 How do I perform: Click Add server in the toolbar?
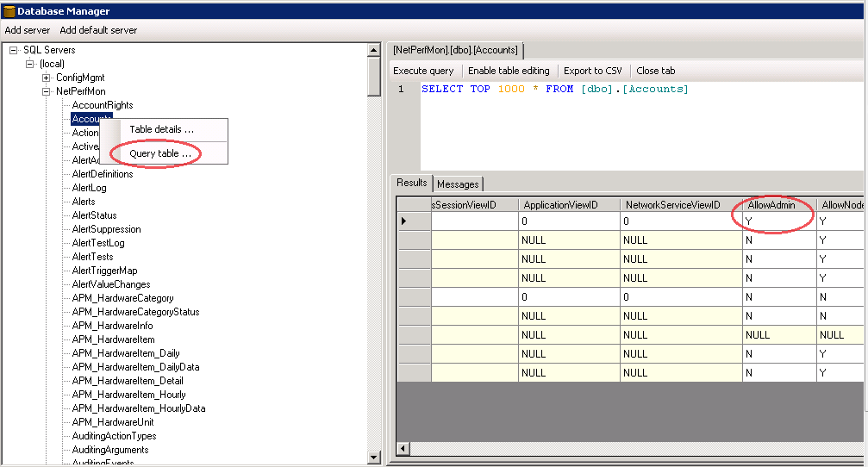(x=28, y=30)
